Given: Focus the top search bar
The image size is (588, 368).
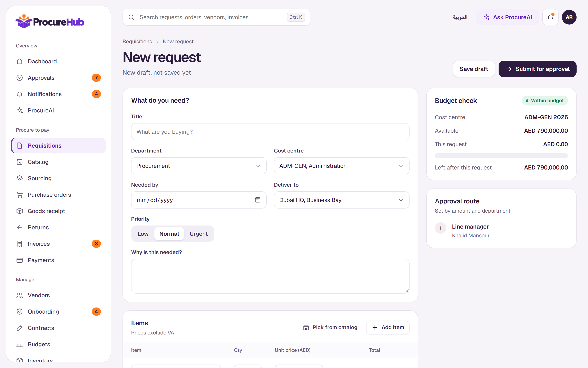Looking at the screenshot, I should pos(216,17).
